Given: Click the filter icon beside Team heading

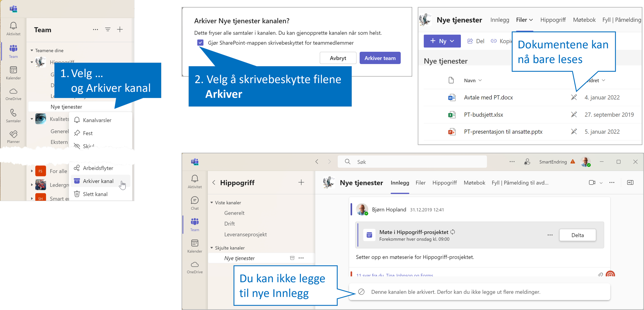Looking at the screenshot, I should (x=108, y=30).
